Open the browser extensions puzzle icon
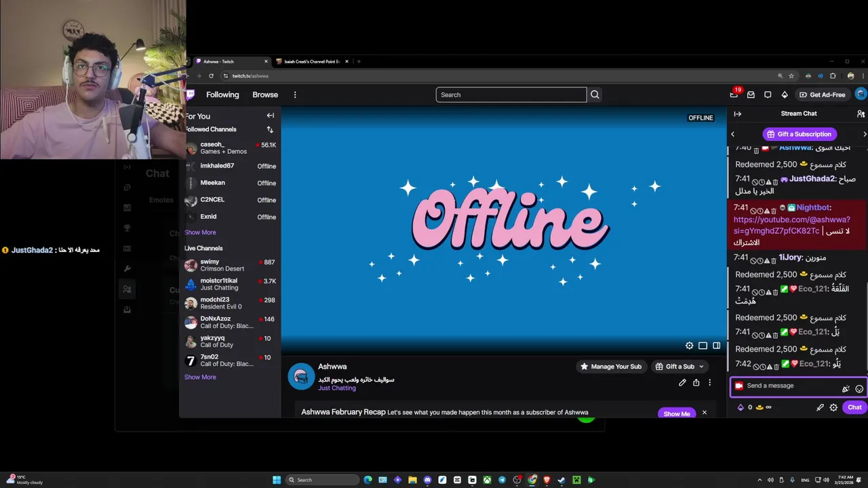868x488 pixels. 833,76
